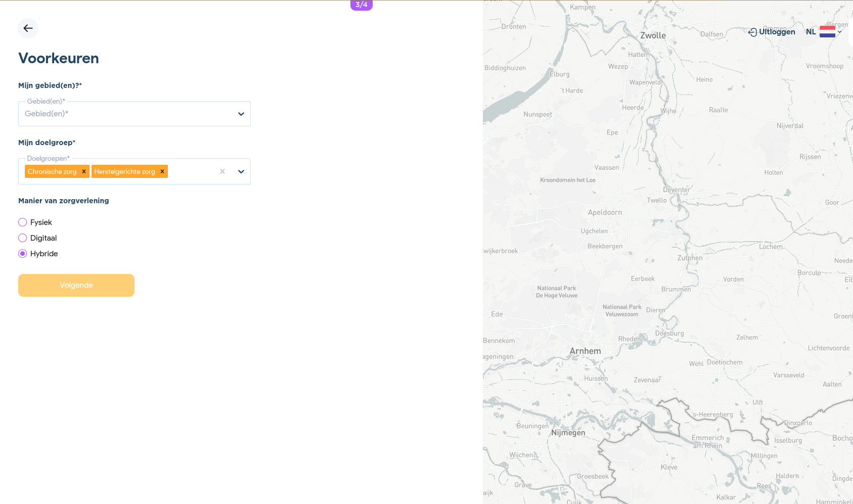Click Arnhem on the map
This screenshot has height=504, width=853.
(x=585, y=351)
